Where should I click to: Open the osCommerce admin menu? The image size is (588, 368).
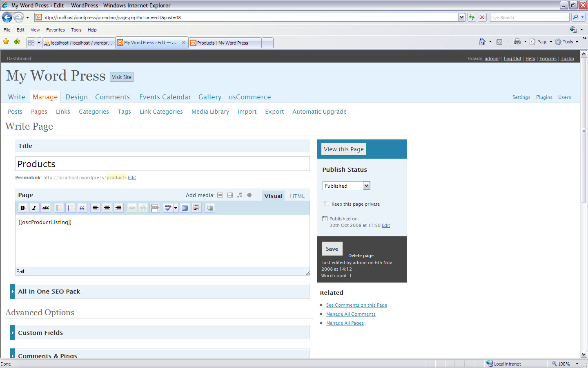[250, 97]
